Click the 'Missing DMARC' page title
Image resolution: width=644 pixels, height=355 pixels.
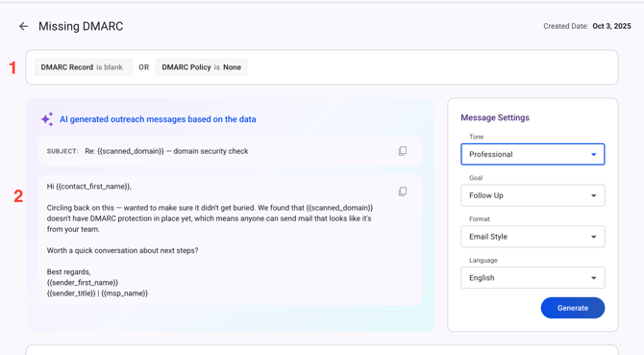point(81,26)
